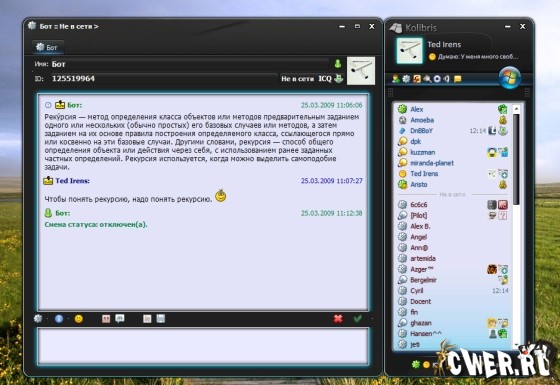Send message with green checkmark
560x385 pixels.
[x=358, y=319]
